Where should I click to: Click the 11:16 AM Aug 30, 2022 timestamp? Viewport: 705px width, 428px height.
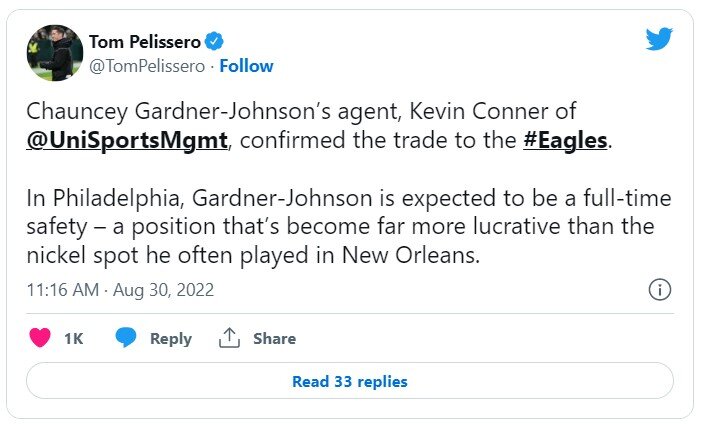tap(120, 290)
